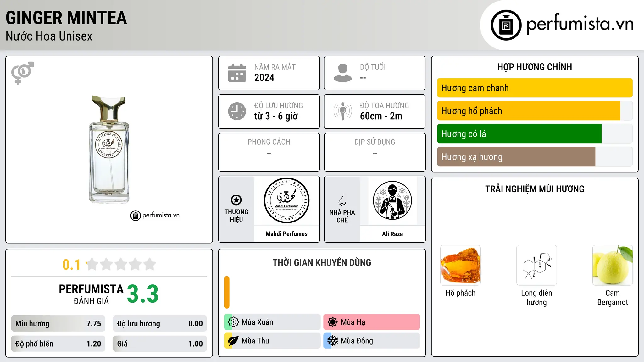This screenshot has width=644, height=362.
Task: Click the small perfumista.vn watermark icon under bottle
Action: tap(136, 216)
